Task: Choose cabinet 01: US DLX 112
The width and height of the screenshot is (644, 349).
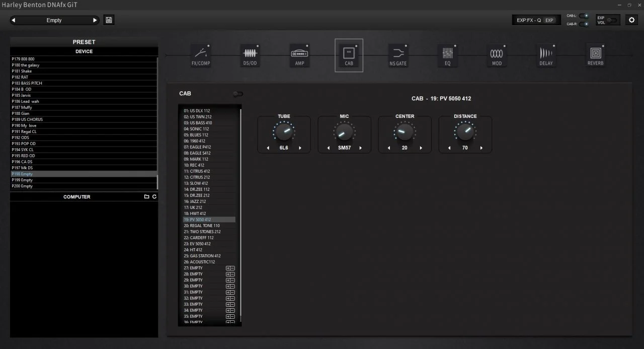Action: click(209, 111)
